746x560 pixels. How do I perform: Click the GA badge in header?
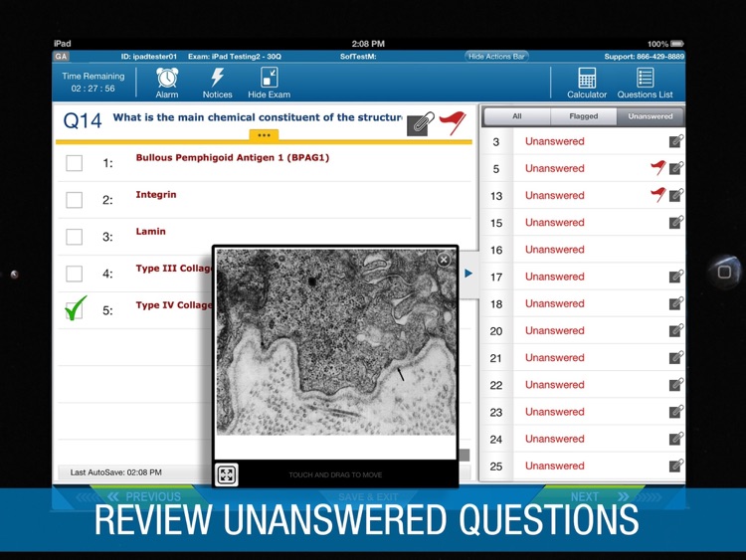(61, 57)
